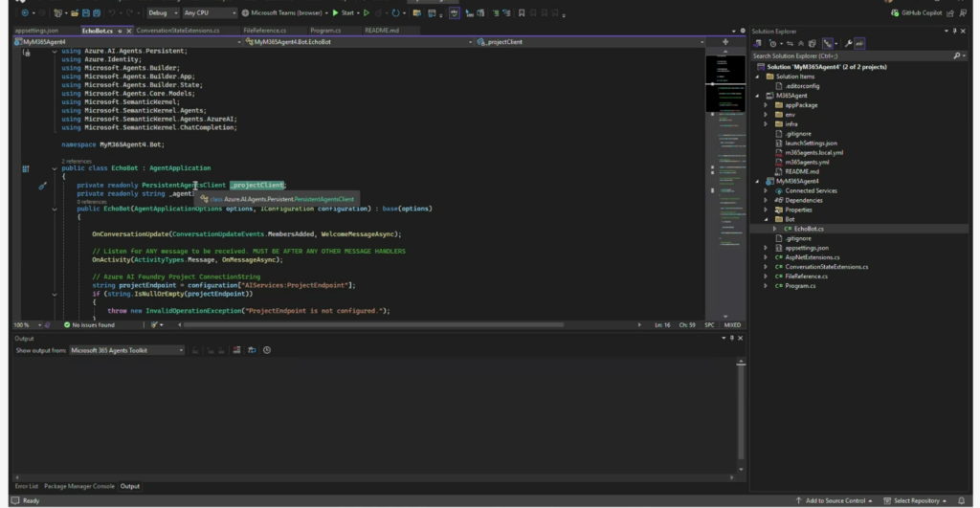The height and width of the screenshot is (508, 980).
Task: Click Add to Source Control in status bar
Action: click(x=834, y=501)
